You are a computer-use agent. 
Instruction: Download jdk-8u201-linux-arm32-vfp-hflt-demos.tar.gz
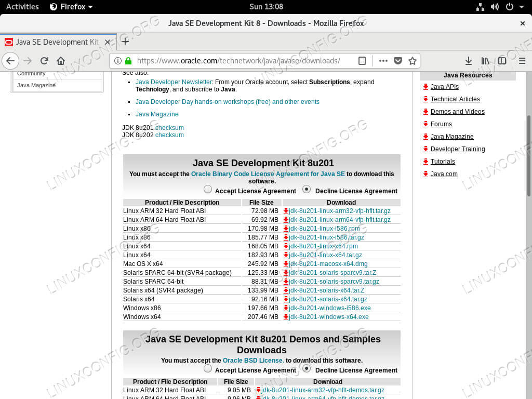point(323,390)
